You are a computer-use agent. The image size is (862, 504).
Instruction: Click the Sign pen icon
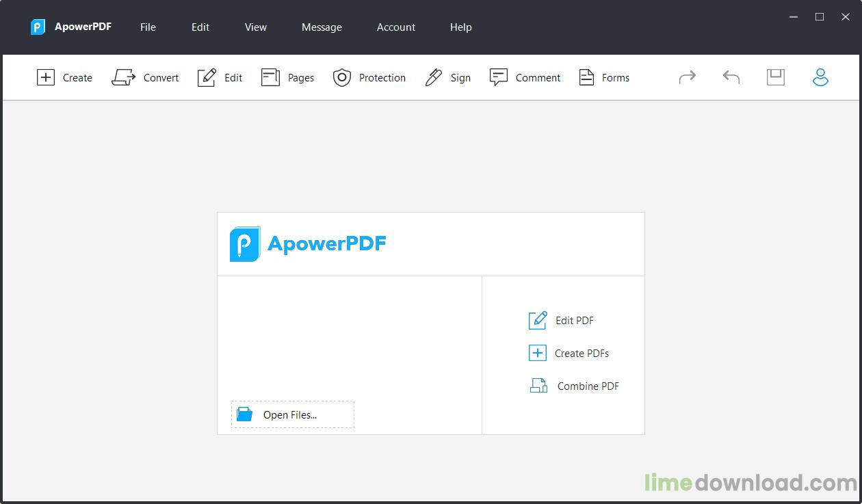(x=434, y=77)
